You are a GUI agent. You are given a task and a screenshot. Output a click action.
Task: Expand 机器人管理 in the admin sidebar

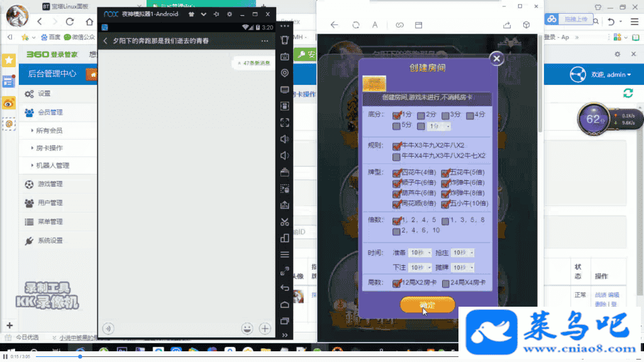coord(52,165)
